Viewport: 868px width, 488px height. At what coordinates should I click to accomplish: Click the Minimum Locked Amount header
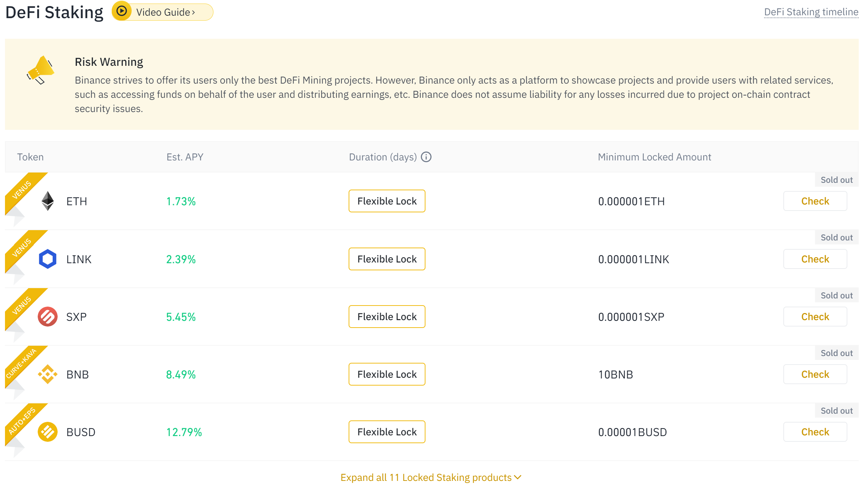pyautogui.click(x=654, y=157)
